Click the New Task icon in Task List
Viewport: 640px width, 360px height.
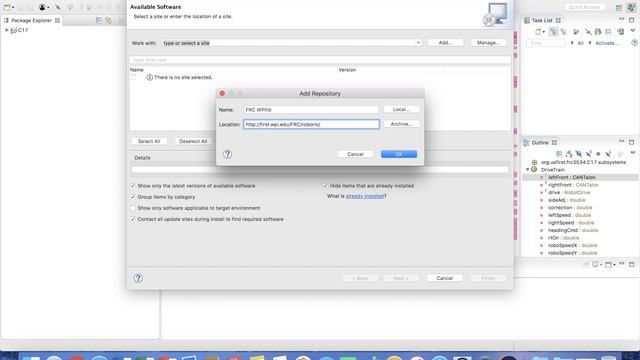click(x=538, y=31)
